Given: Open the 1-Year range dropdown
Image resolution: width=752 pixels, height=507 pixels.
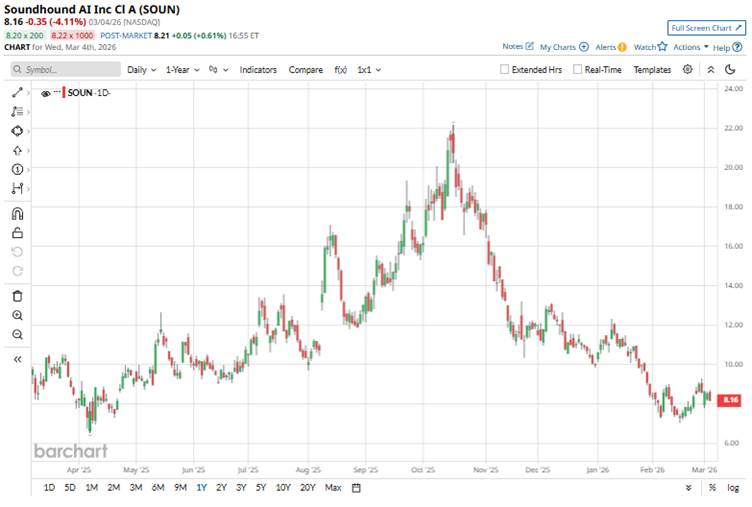Looking at the screenshot, I should point(182,70).
